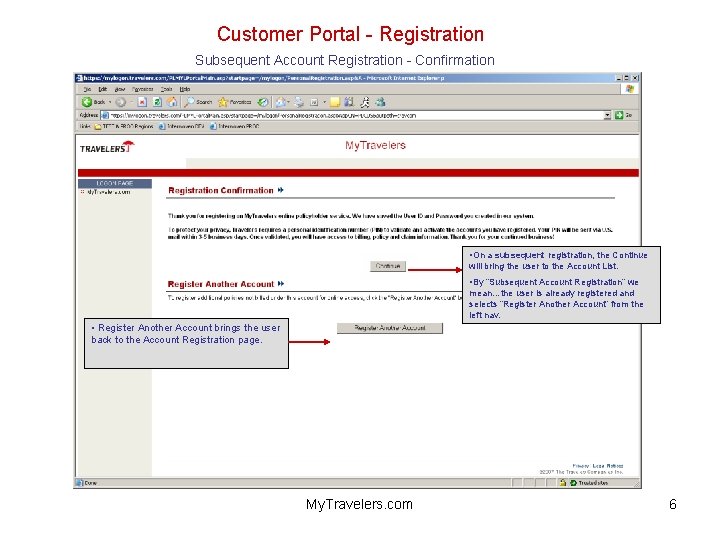The height and width of the screenshot is (540, 720).
Task: Open the Help menu
Action: [185, 89]
